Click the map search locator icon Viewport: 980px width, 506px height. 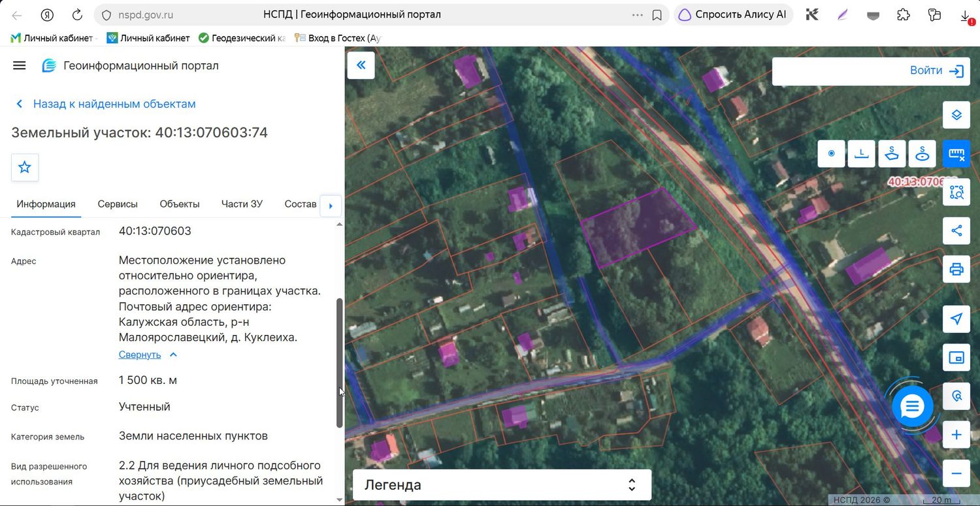pyautogui.click(x=956, y=396)
